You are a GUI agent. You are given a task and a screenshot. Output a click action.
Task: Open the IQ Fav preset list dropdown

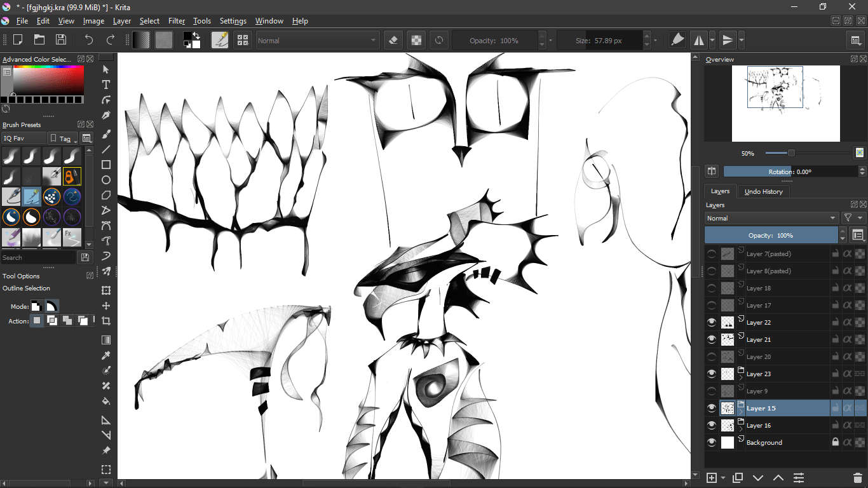(x=24, y=138)
